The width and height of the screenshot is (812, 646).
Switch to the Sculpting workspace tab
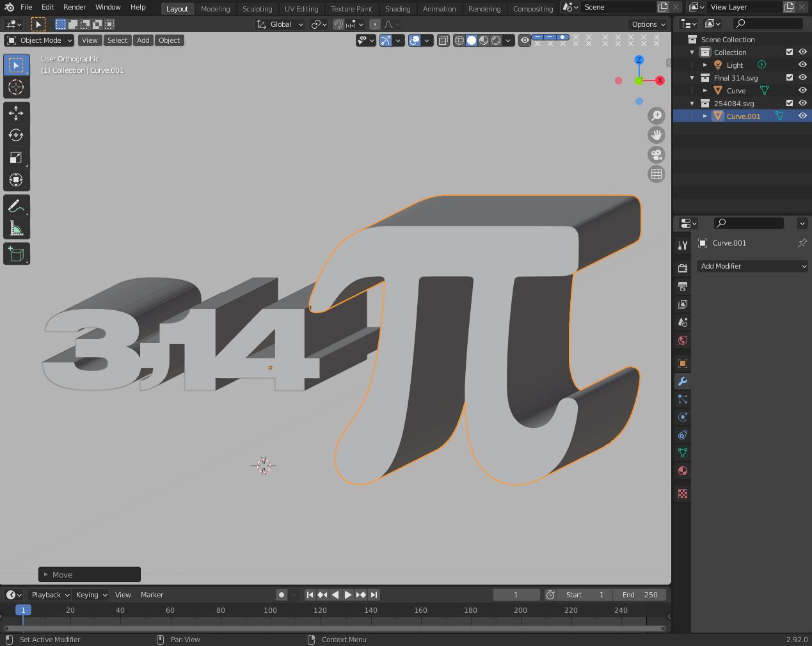point(257,8)
